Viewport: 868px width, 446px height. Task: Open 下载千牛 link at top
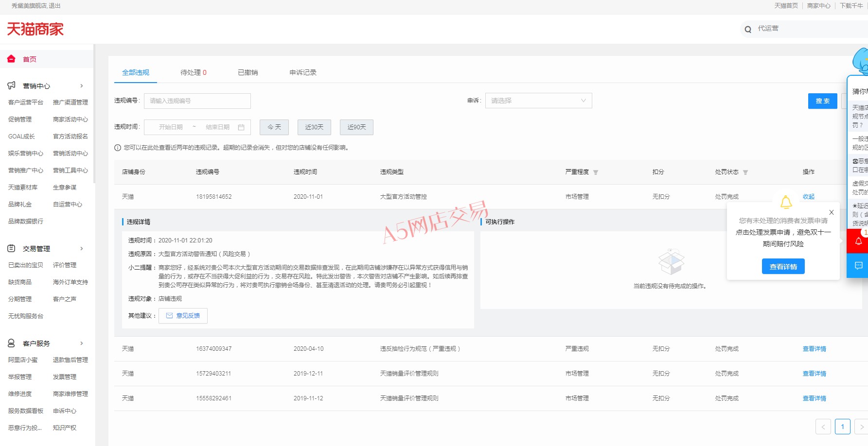pos(851,6)
